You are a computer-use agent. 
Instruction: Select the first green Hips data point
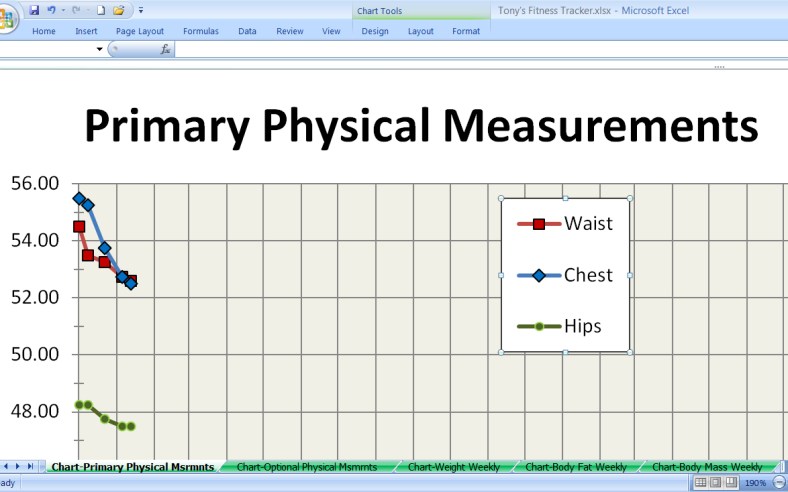[79, 405]
